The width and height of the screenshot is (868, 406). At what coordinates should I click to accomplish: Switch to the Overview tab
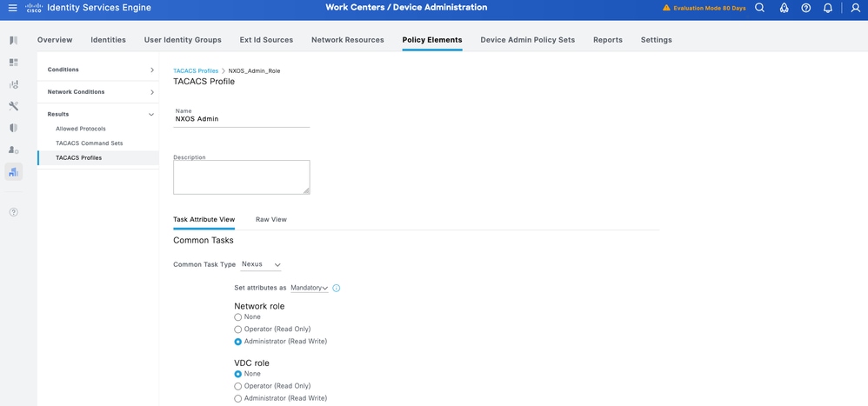55,40
